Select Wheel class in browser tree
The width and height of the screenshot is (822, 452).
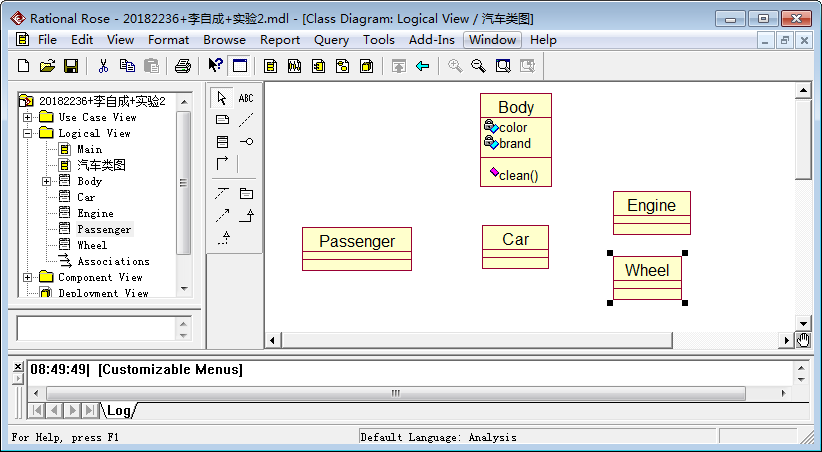[92, 245]
